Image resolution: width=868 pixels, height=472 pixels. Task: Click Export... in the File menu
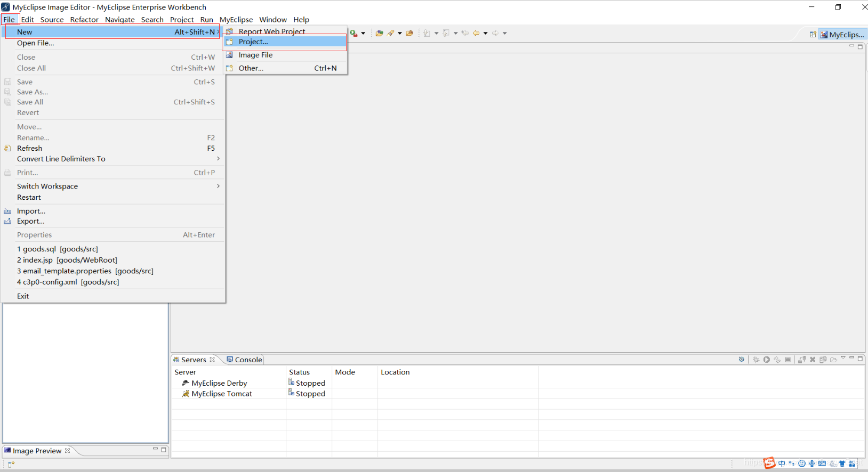pos(112,221)
